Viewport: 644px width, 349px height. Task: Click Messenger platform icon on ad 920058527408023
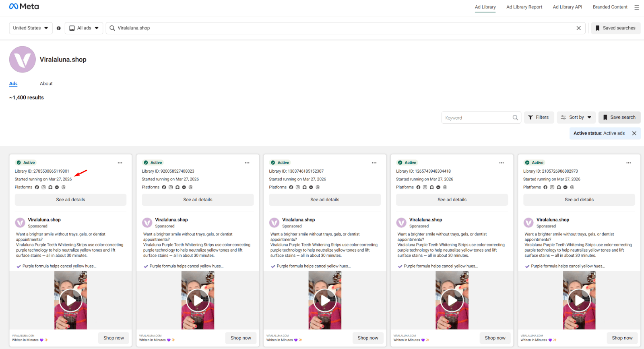(184, 187)
